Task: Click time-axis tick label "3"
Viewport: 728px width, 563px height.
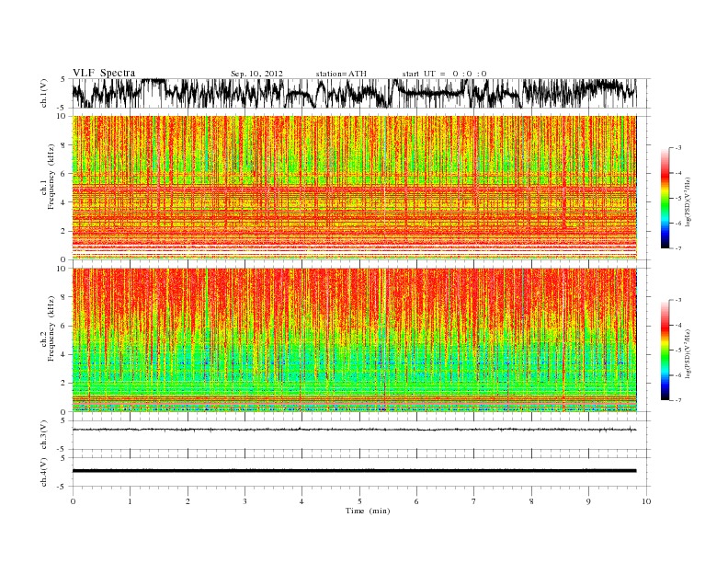Action: [x=245, y=501]
